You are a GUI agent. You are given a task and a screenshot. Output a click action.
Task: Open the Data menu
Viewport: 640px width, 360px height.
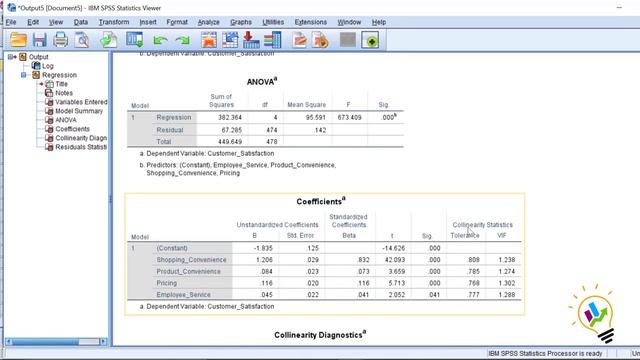click(81, 22)
